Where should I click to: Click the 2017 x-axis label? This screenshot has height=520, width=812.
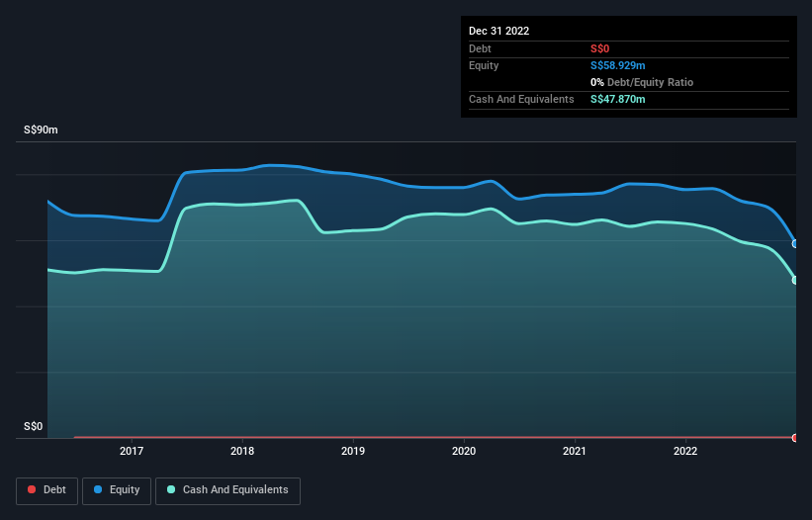(x=132, y=451)
